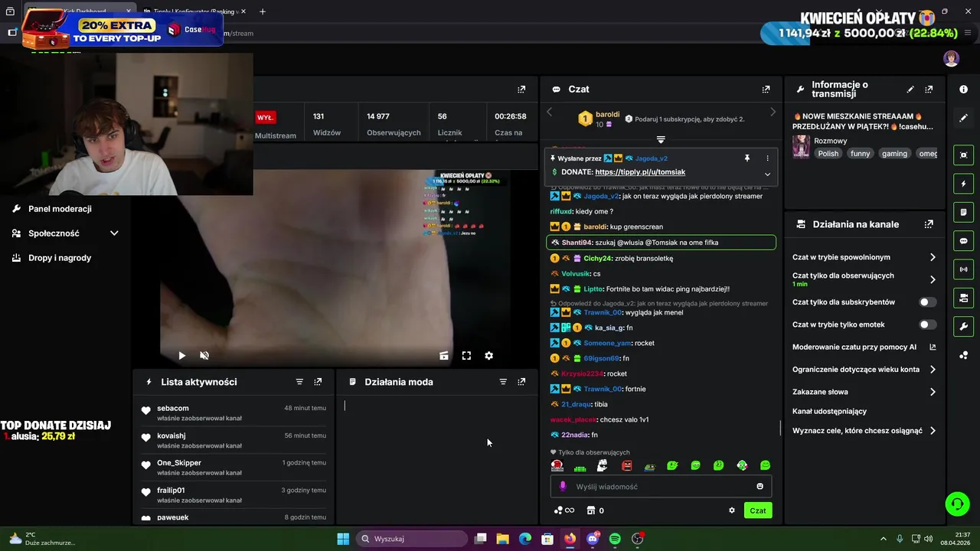Pop out the Czat panel
The height and width of the screenshot is (551, 980).
click(766, 90)
